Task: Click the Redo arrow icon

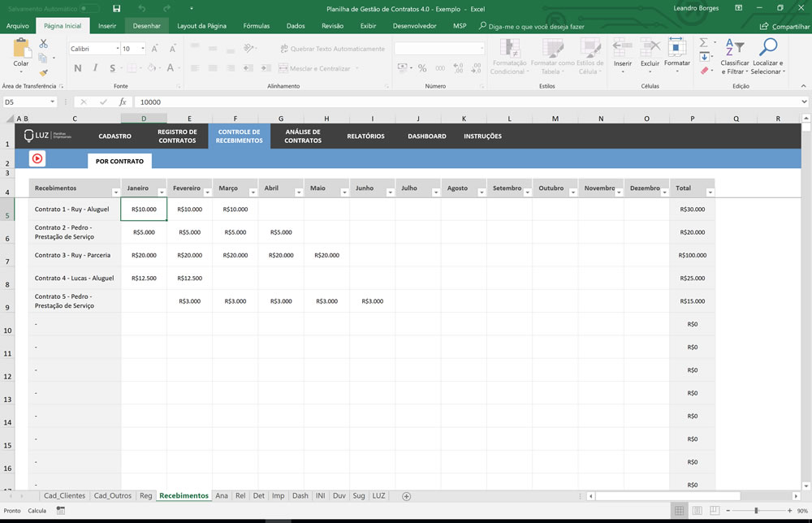Action: click(x=166, y=8)
